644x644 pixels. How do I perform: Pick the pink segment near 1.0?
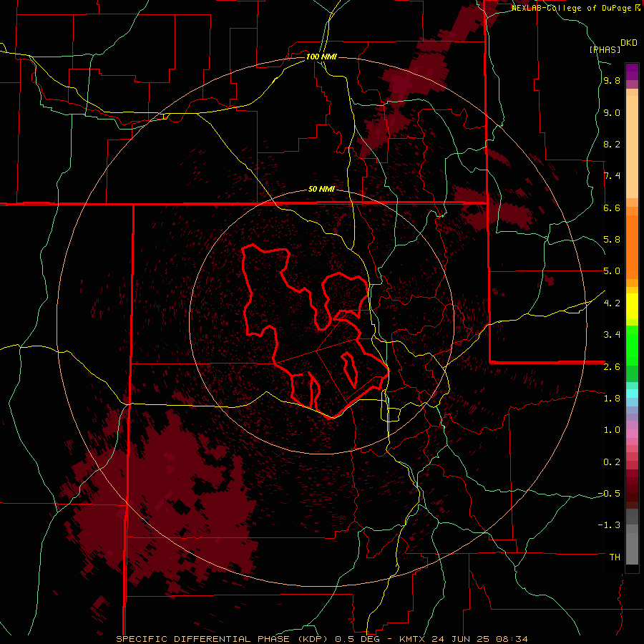point(632,434)
